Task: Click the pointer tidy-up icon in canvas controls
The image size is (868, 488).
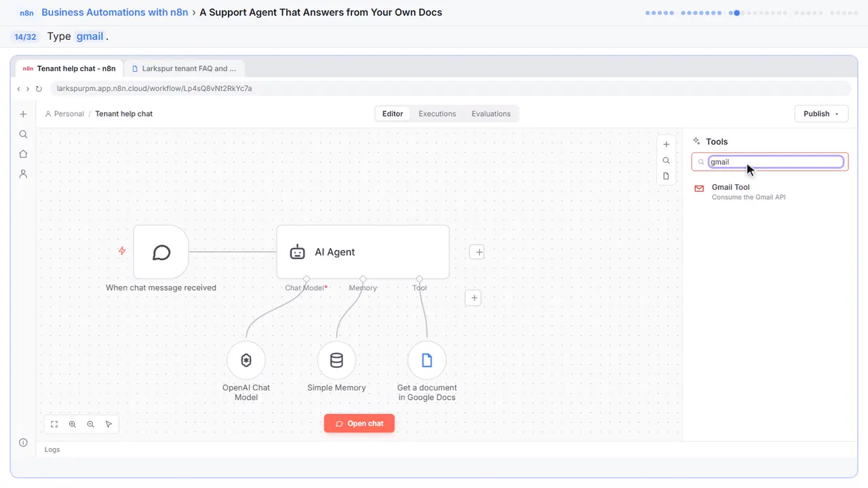Action: pos(109,424)
